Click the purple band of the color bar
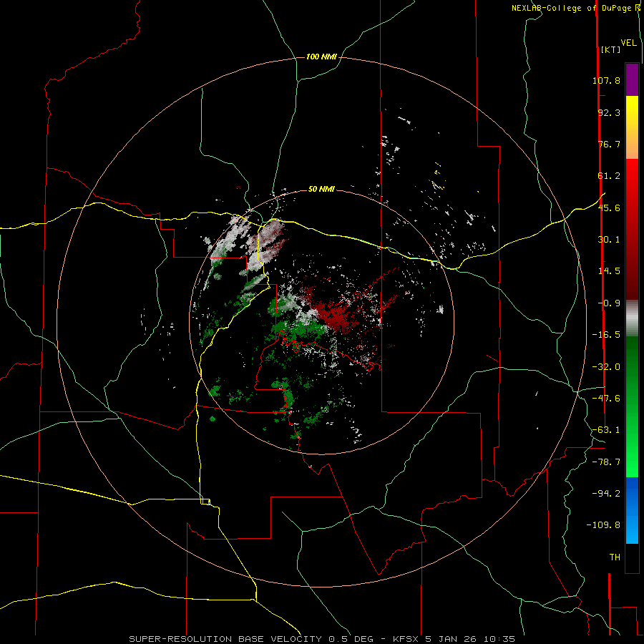The width and height of the screenshot is (644, 644). pos(632,79)
